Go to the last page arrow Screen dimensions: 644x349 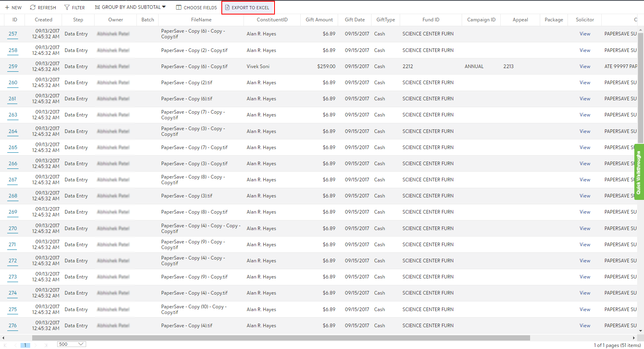tap(45, 345)
